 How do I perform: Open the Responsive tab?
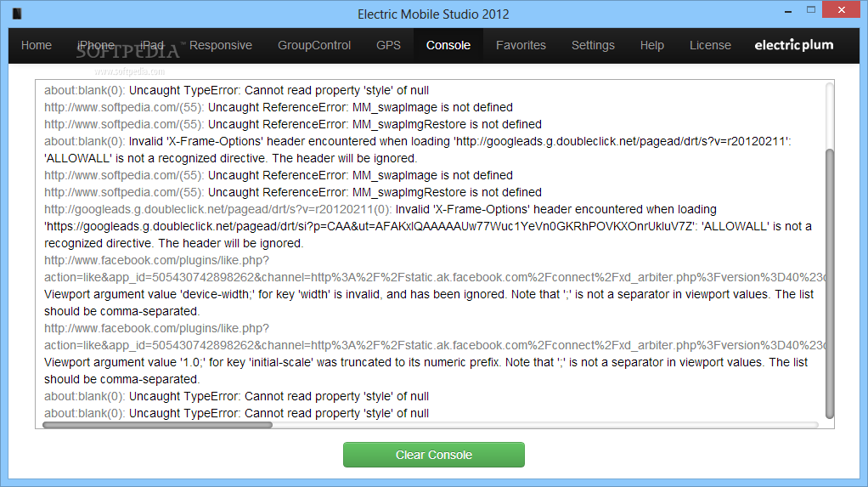coord(220,45)
